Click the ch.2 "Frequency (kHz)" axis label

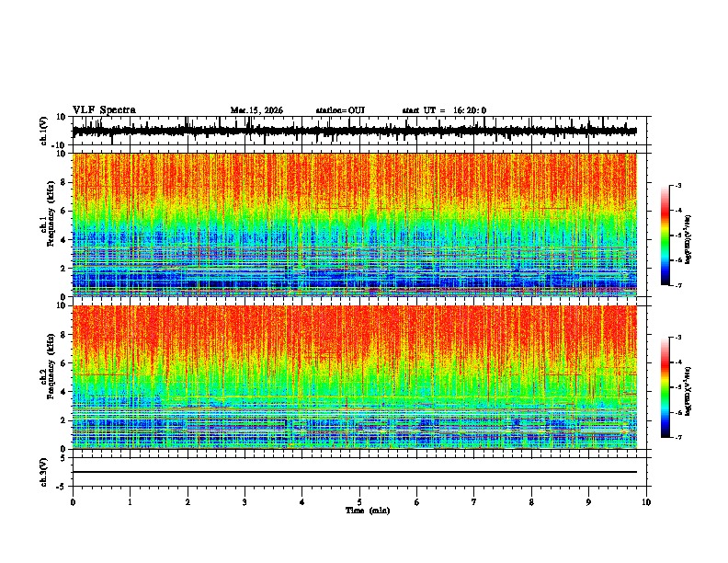(x=51, y=366)
